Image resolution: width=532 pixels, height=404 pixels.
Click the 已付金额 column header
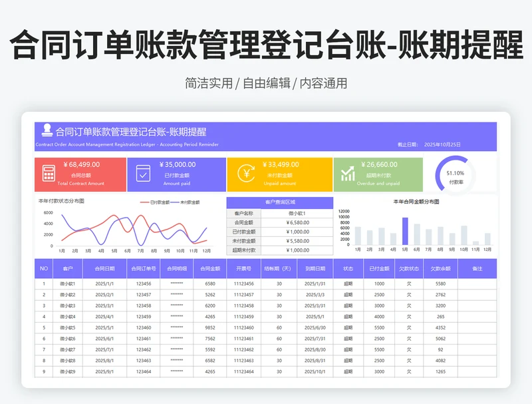(379, 268)
